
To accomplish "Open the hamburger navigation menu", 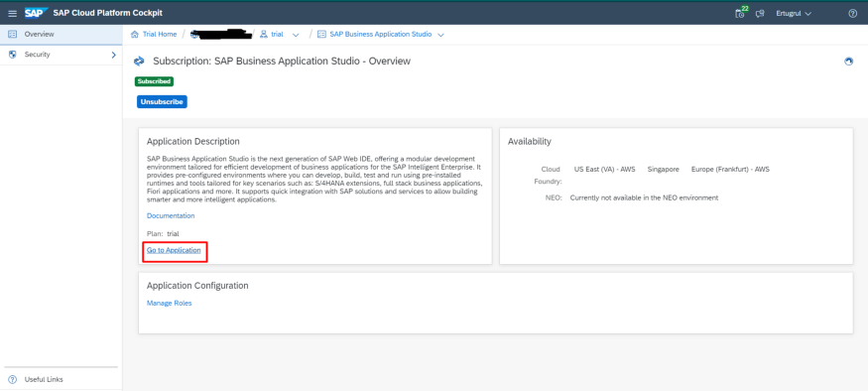I will click(x=12, y=13).
